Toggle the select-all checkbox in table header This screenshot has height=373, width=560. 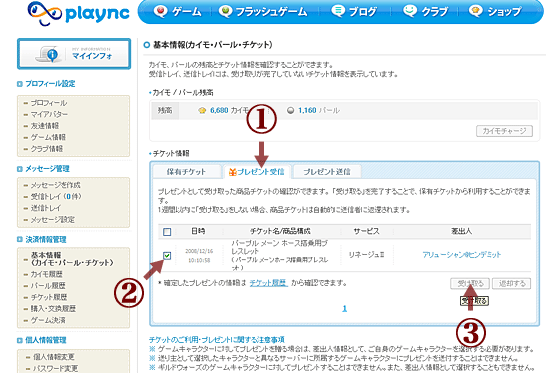(x=167, y=232)
